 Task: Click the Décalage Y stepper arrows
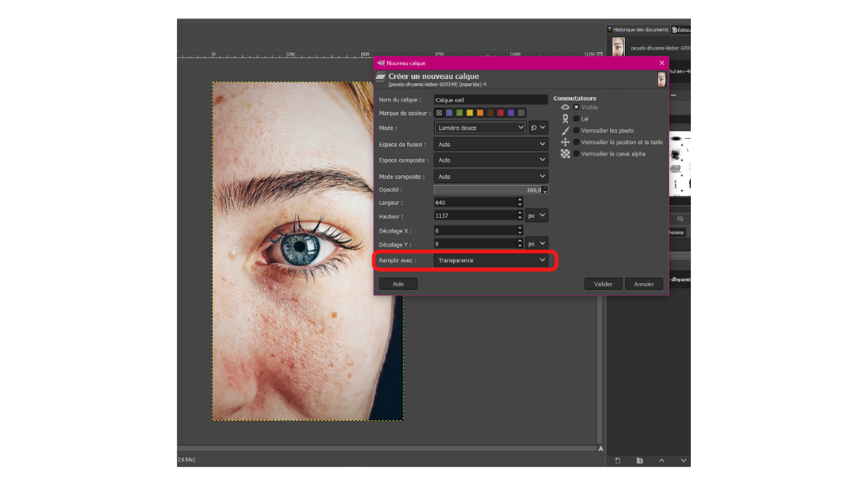point(520,244)
